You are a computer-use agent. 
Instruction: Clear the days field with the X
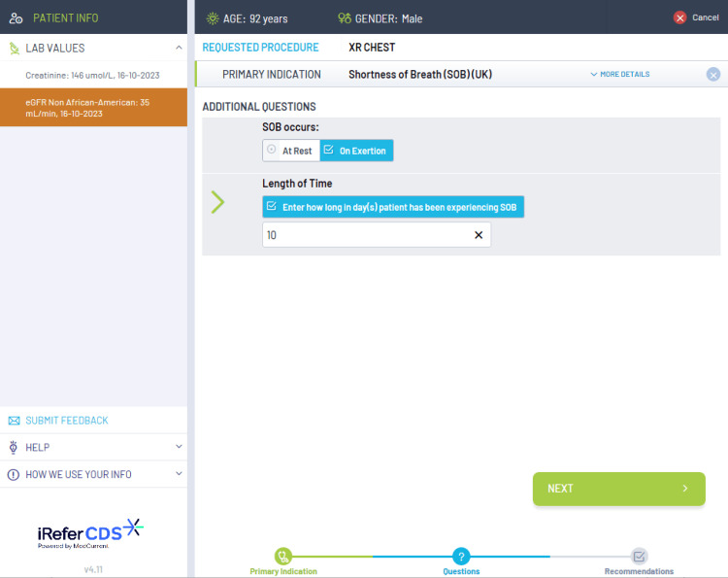[x=479, y=235]
